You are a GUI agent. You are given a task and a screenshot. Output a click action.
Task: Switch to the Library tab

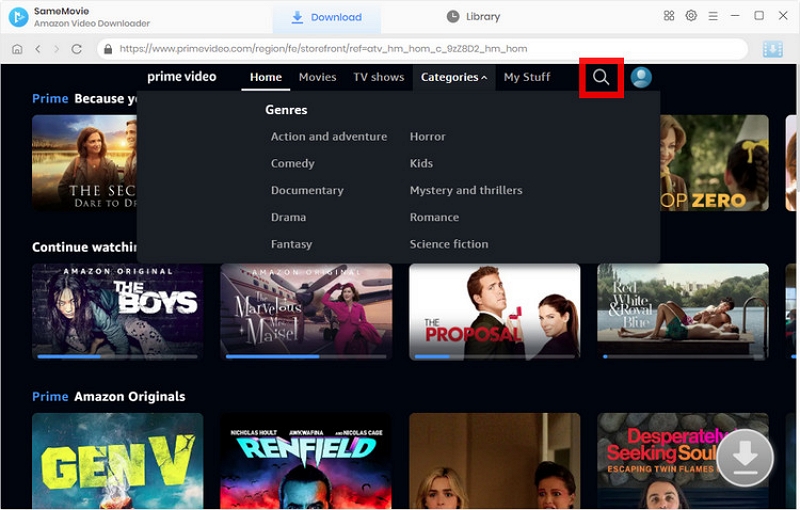(473, 17)
